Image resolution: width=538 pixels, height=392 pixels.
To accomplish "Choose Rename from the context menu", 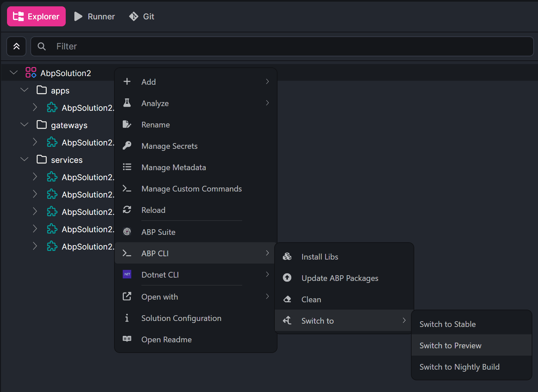I will click(196, 124).
